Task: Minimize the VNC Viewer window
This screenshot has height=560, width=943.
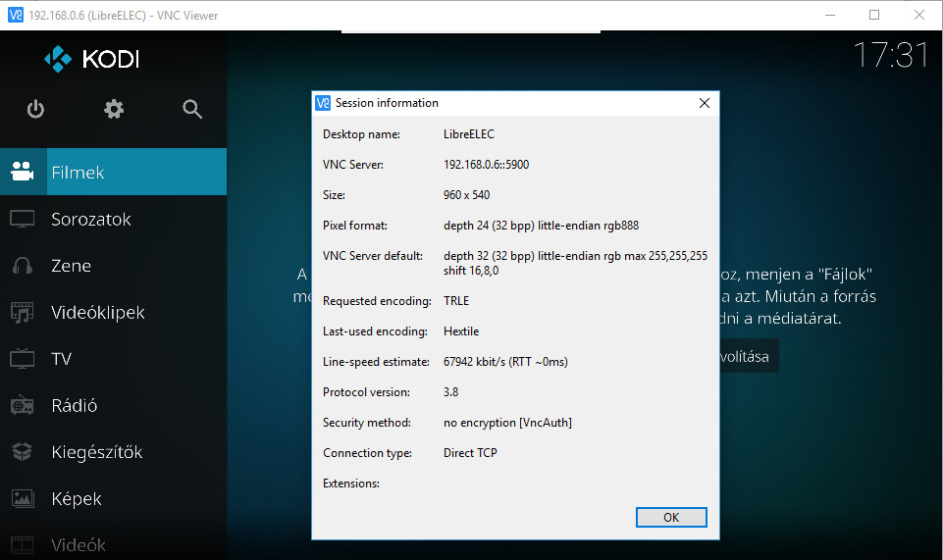Action: (x=830, y=15)
